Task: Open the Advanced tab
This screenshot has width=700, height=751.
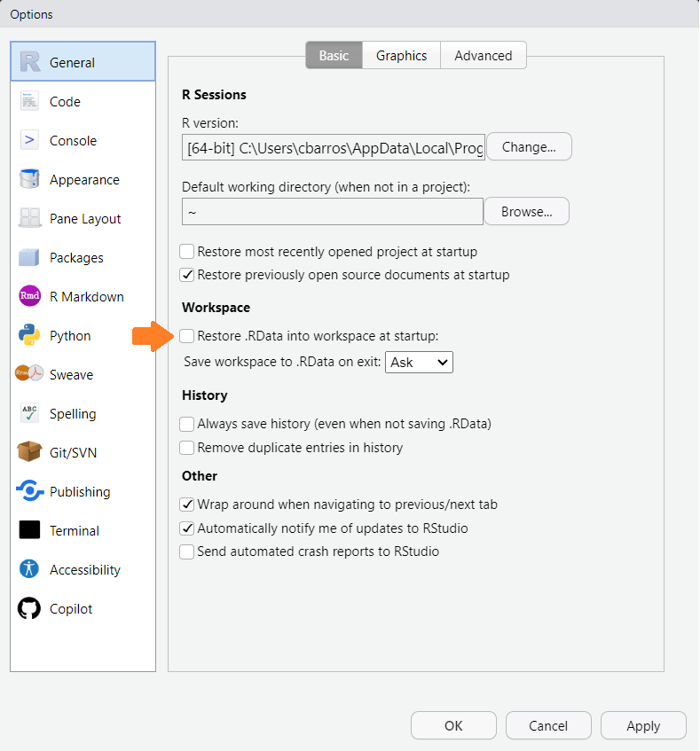Action: tap(483, 55)
